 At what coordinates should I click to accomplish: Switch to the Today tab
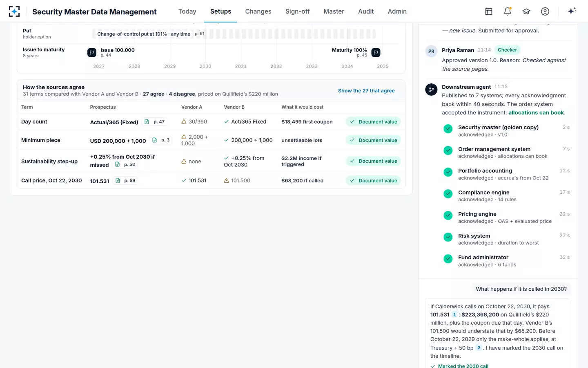point(187,11)
